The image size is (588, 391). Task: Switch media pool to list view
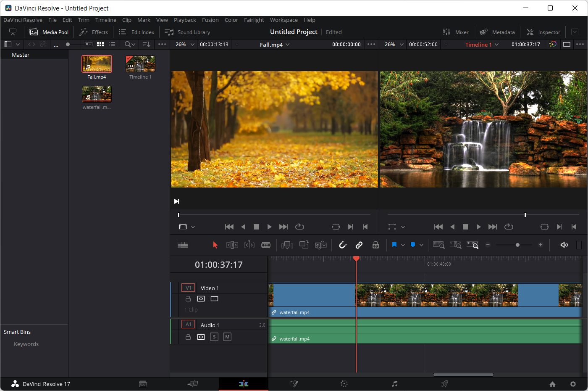point(112,44)
